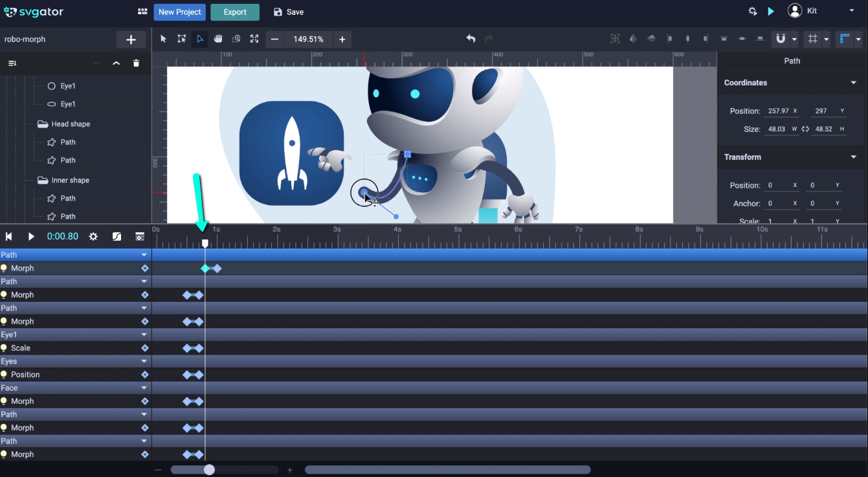Collapse the Coordinates section

(853, 83)
